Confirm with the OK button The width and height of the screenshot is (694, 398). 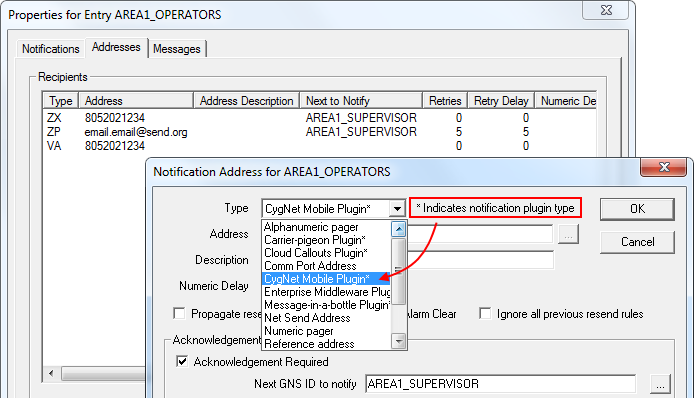(637, 209)
